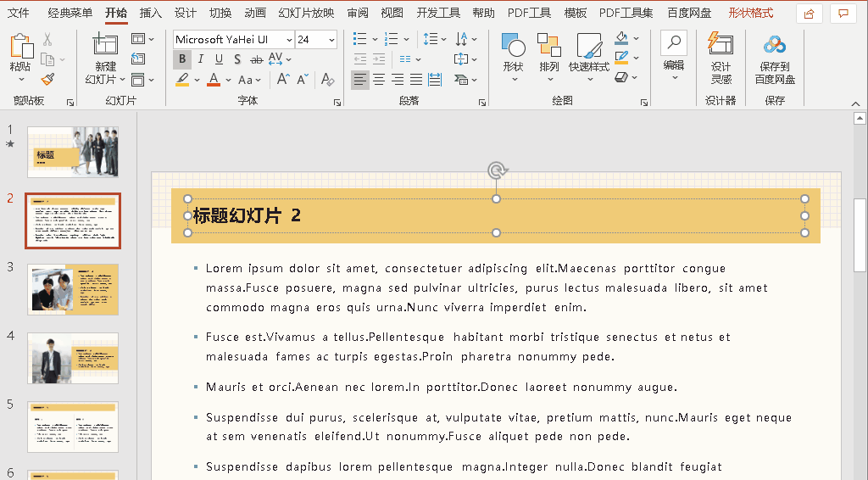Open the Editing search icon
This screenshot has width=868, height=480.
(x=674, y=43)
